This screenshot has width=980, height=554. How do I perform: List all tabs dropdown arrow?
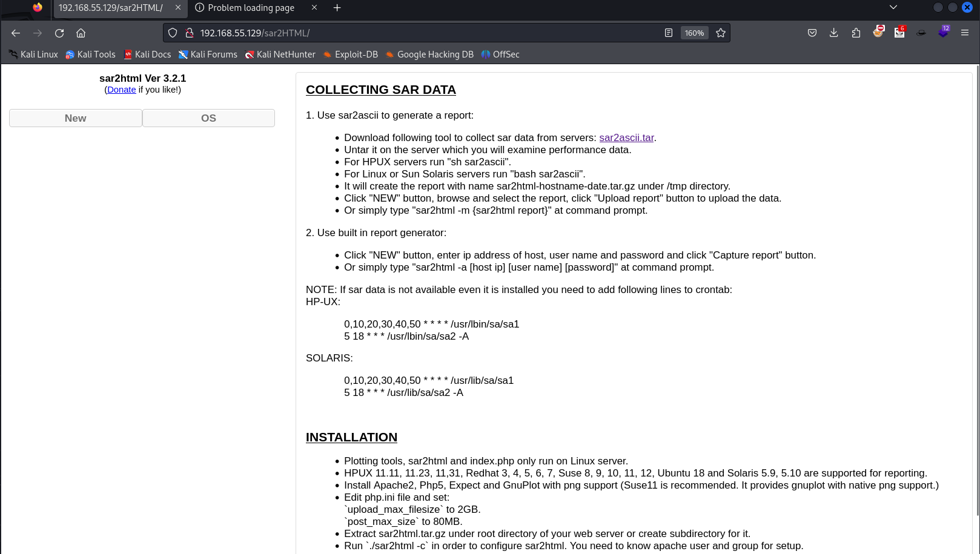(893, 8)
